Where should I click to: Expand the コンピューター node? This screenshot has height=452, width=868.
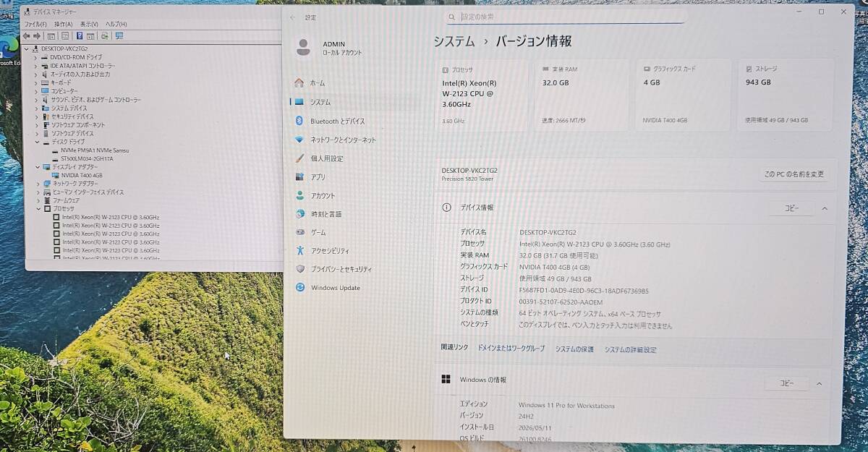[36, 91]
